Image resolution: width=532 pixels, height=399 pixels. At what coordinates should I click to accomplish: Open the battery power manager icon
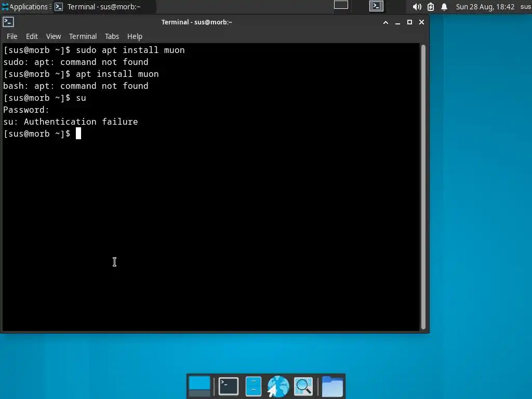431,7
